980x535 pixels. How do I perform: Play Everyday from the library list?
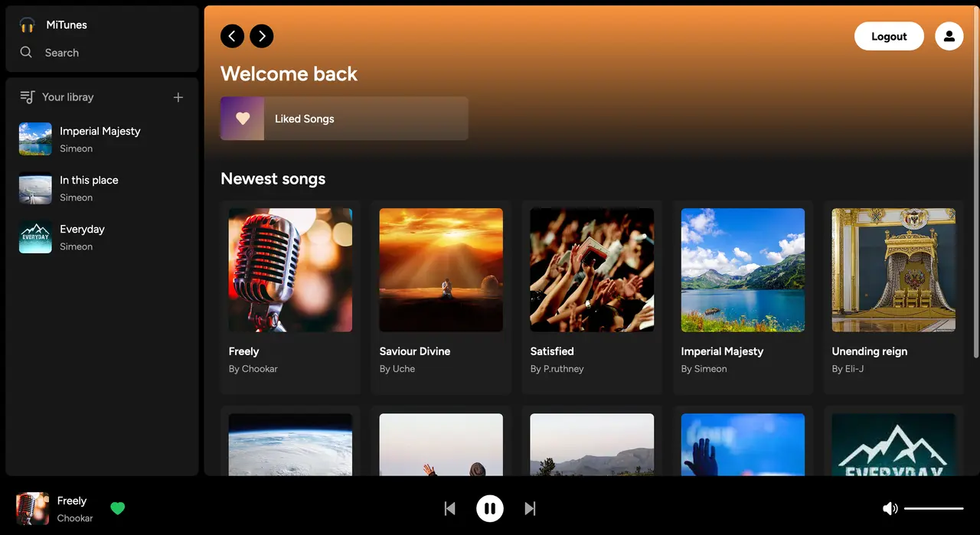click(102, 237)
